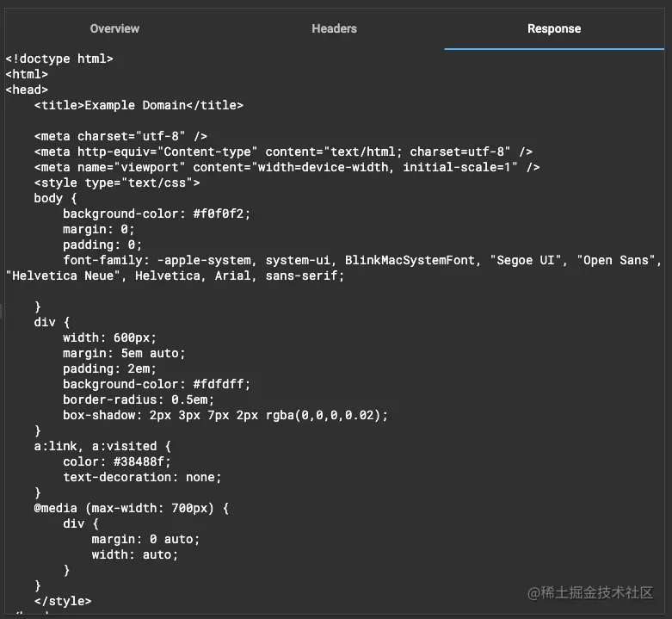Click the doctype html line
The height and width of the screenshot is (619, 672).
tap(59, 59)
